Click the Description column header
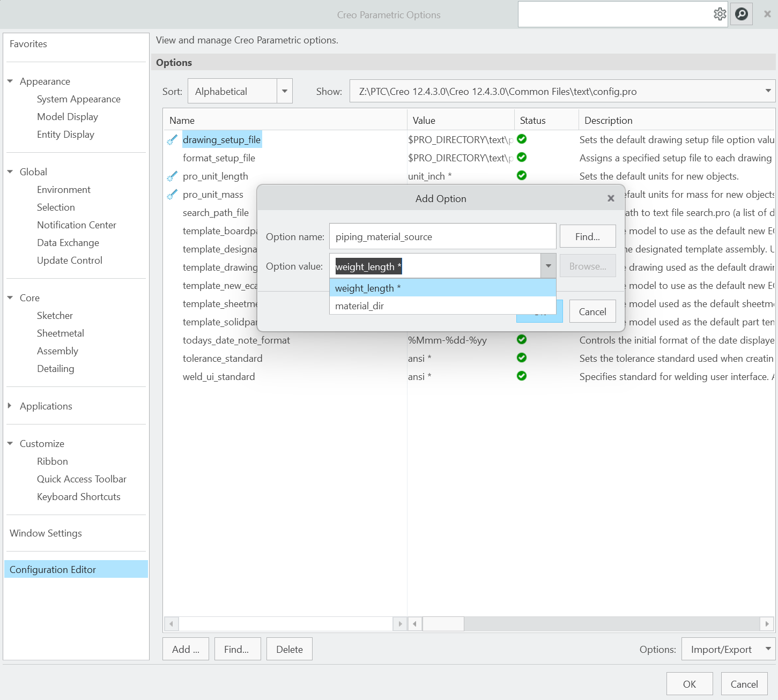778x700 pixels. pos(677,121)
